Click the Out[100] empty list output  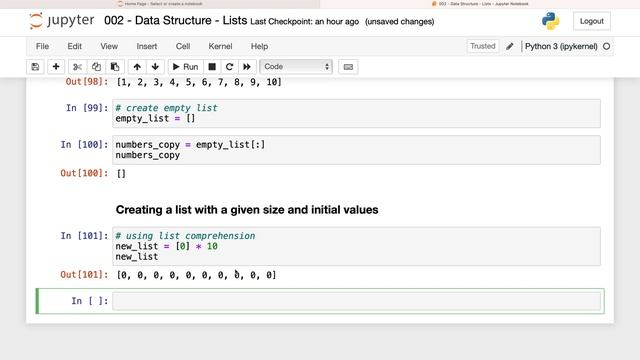click(121, 173)
